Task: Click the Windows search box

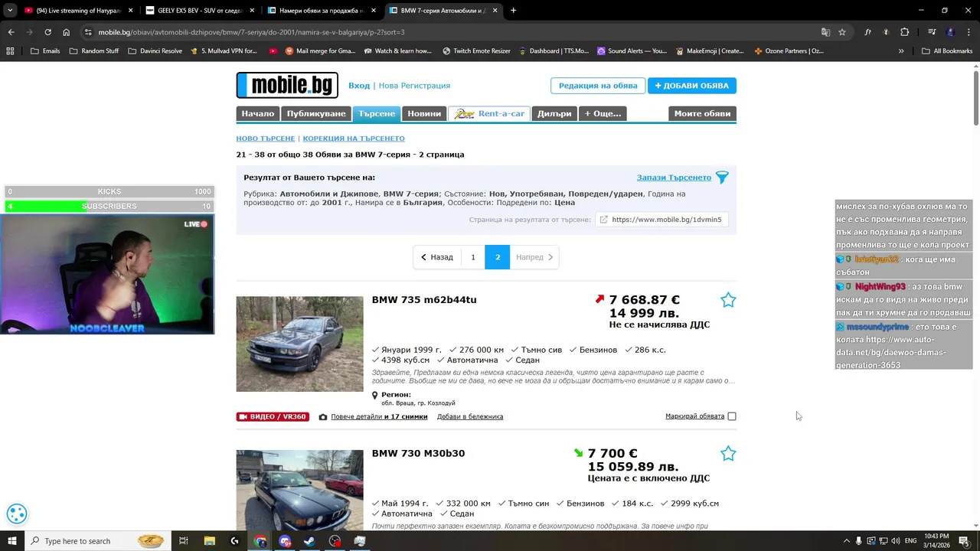Action: (97, 541)
